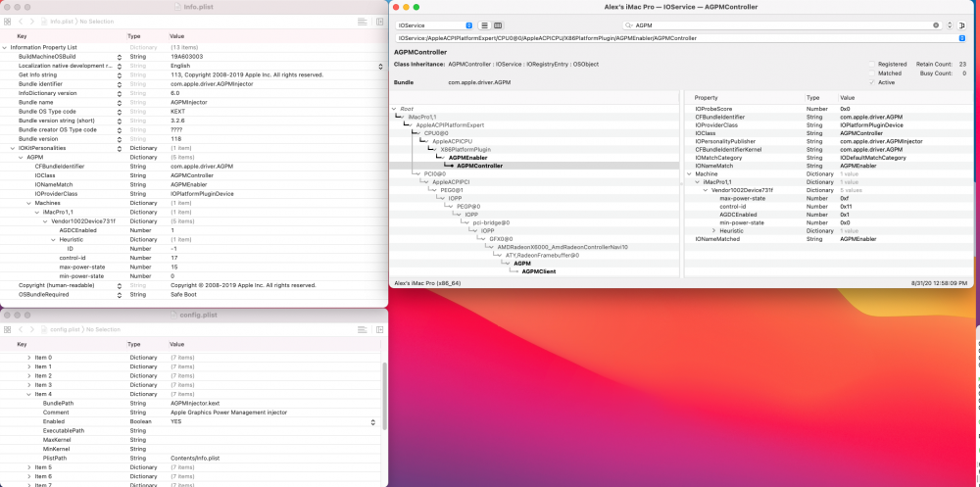Open the IOService path dropdown arrow
This screenshot has width=980, height=487.
click(x=962, y=38)
